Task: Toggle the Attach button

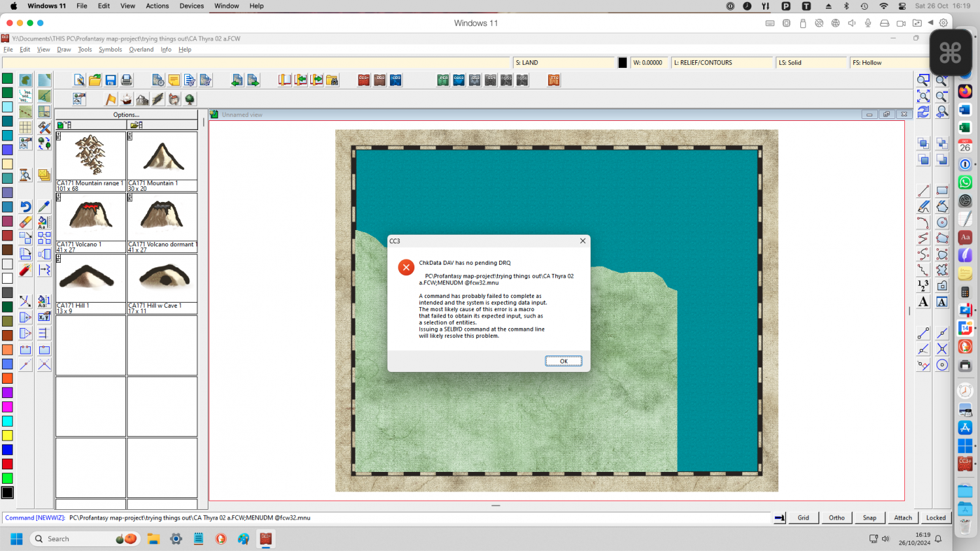Action: pyautogui.click(x=903, y=518)
